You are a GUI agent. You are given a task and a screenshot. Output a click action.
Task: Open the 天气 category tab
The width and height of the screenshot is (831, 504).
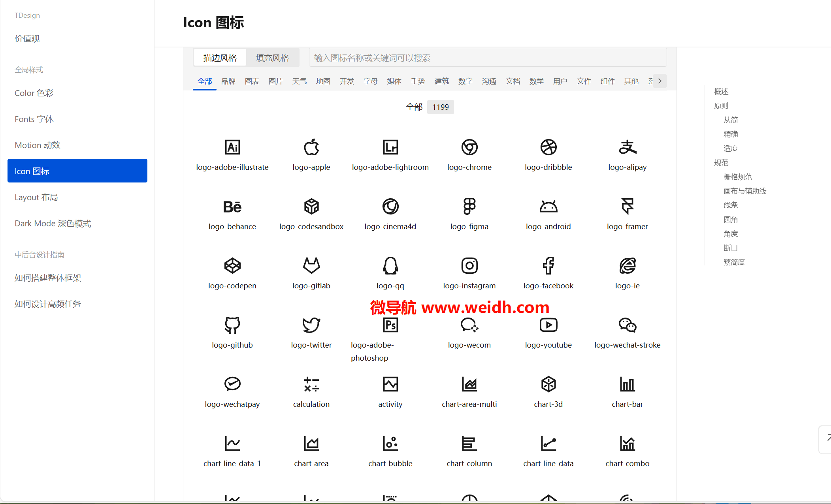coord(300,81)
